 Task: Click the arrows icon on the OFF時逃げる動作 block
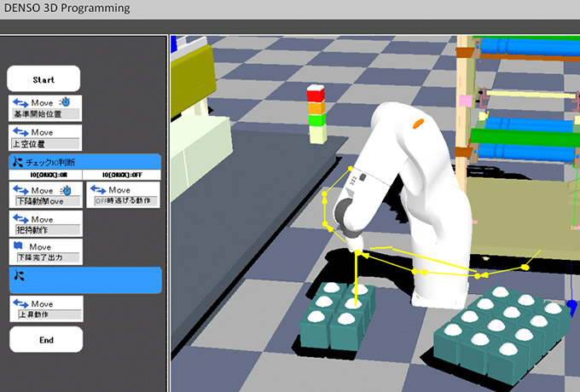(x=98, y=189)
